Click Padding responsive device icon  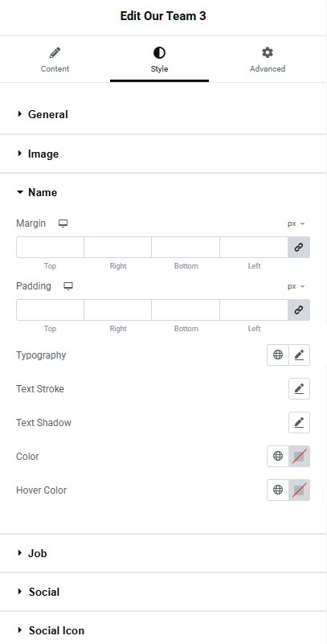click(x=68, y=286)
